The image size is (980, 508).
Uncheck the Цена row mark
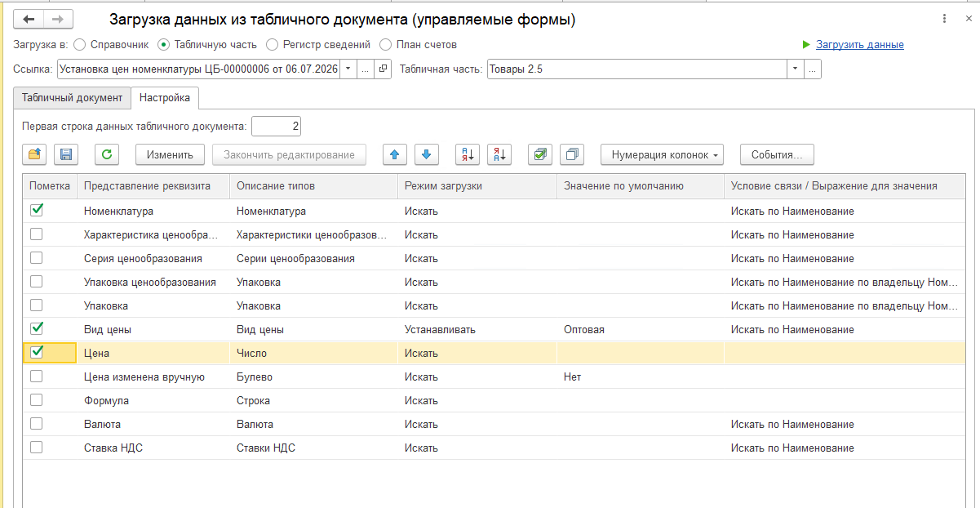[37, 353]
